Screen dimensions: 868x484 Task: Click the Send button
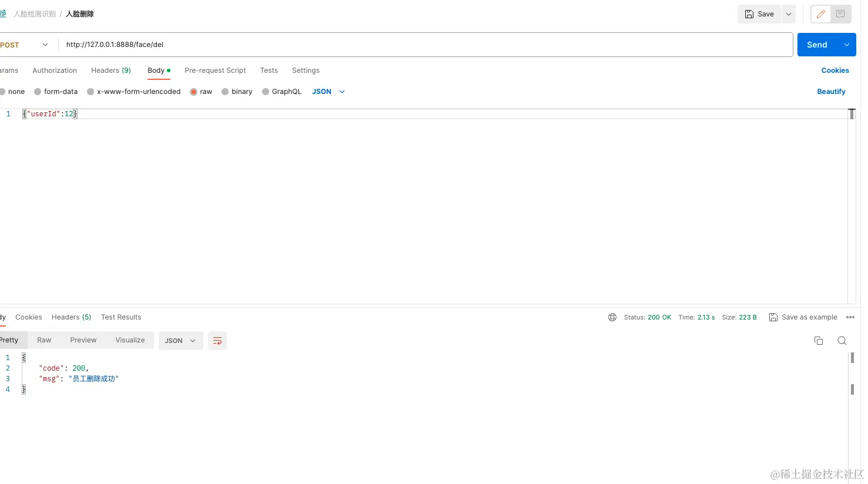tap(817, 45)
